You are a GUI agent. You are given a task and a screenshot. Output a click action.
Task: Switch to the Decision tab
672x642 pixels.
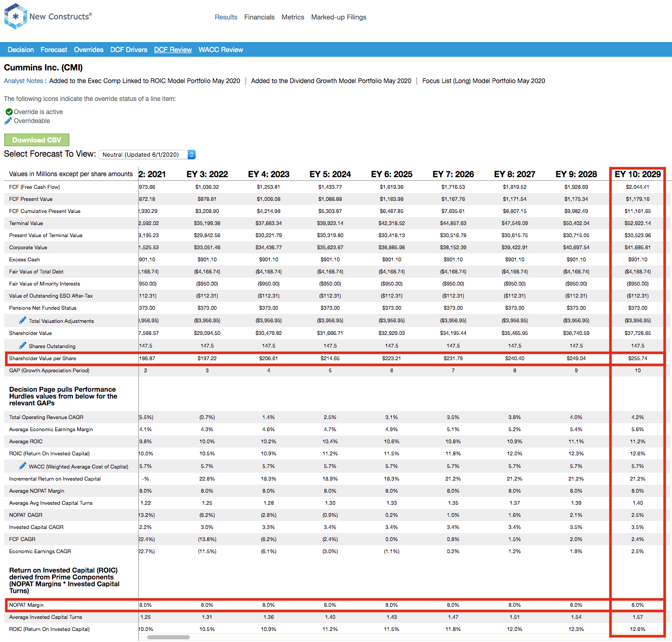21,50
